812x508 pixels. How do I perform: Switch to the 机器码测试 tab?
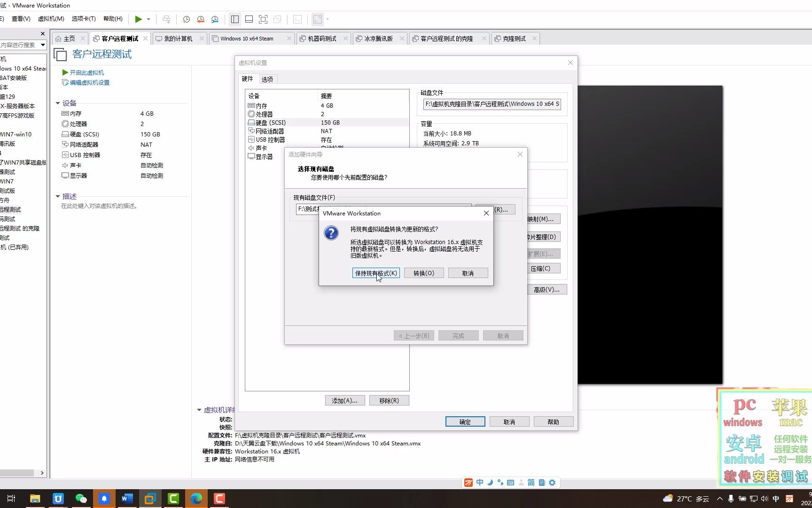[x=322, y=39]
